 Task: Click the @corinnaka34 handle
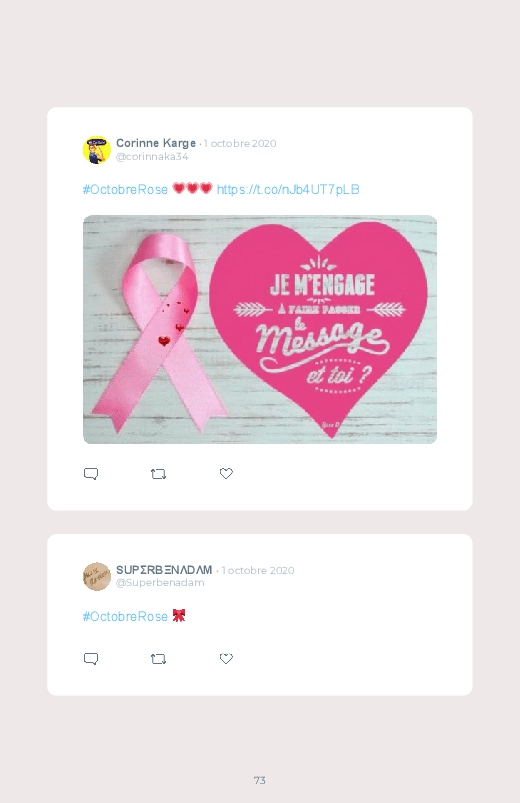click(x=152, y=157)
